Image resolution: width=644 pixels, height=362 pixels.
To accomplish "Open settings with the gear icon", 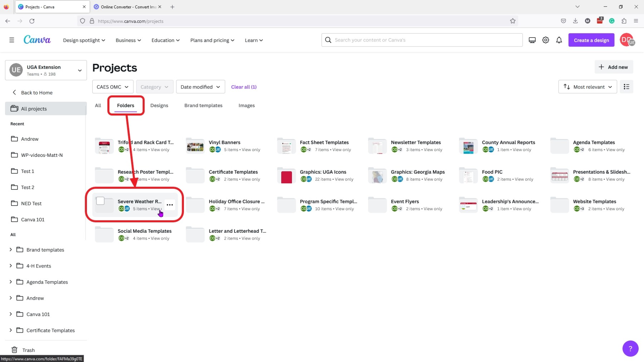I will click(x=545, y=40).
